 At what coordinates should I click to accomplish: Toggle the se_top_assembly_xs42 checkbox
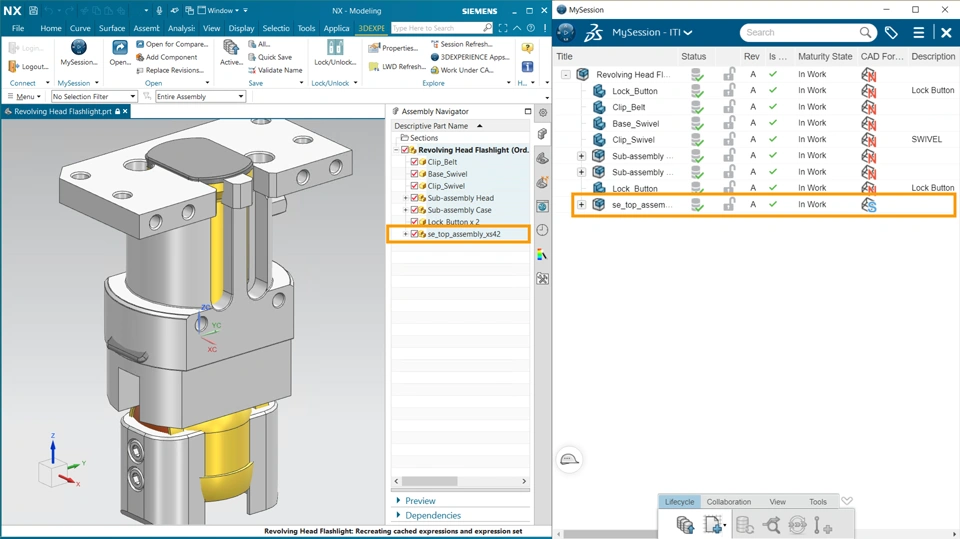414,234
